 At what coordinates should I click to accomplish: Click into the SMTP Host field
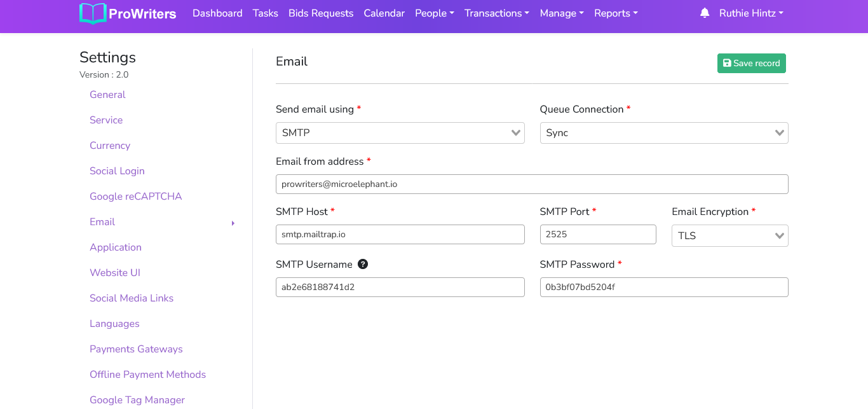400,234
